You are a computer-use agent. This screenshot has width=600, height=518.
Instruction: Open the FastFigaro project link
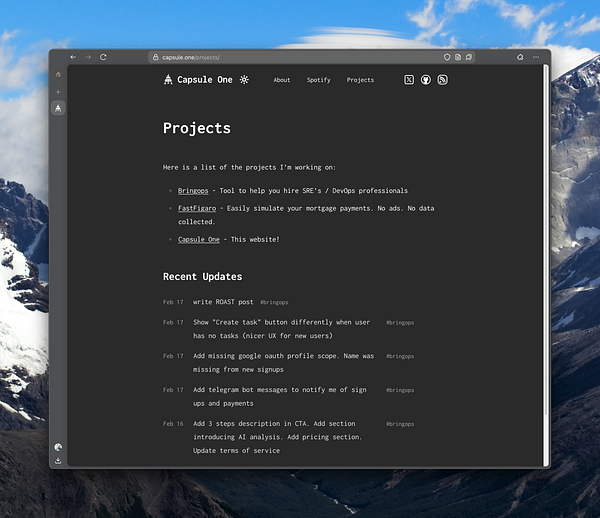pos(197,209)
